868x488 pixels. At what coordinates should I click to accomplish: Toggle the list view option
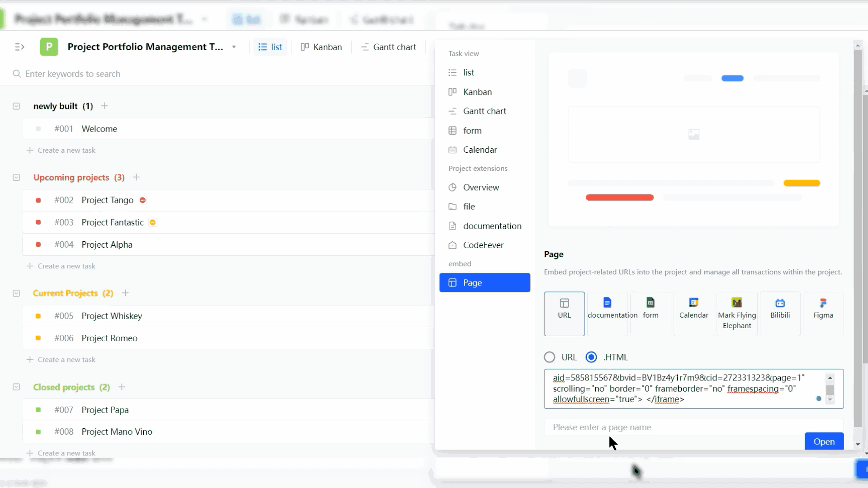pos(468,71)
